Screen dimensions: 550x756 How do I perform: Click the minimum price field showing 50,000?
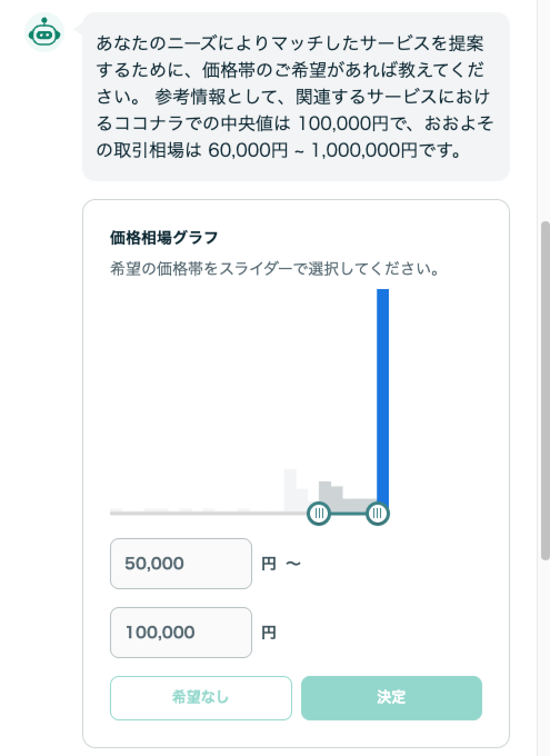point(181,564)
